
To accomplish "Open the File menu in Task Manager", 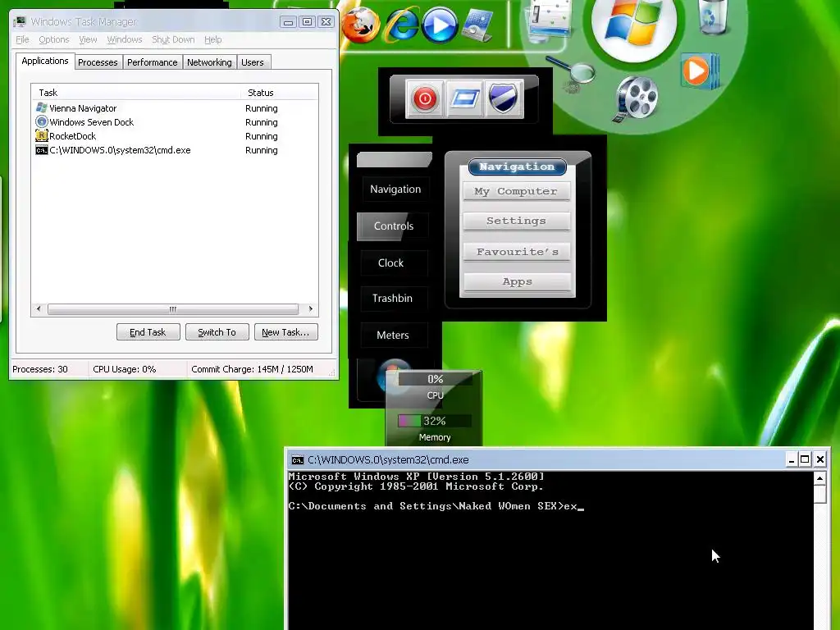I will pyautogui.click(x=22, y=39).
